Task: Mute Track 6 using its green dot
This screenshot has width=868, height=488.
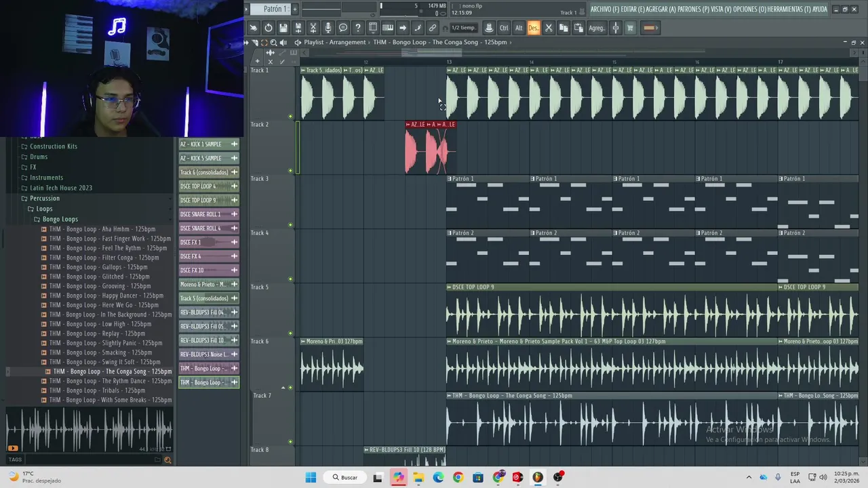Action: click(x=291, y=388)
